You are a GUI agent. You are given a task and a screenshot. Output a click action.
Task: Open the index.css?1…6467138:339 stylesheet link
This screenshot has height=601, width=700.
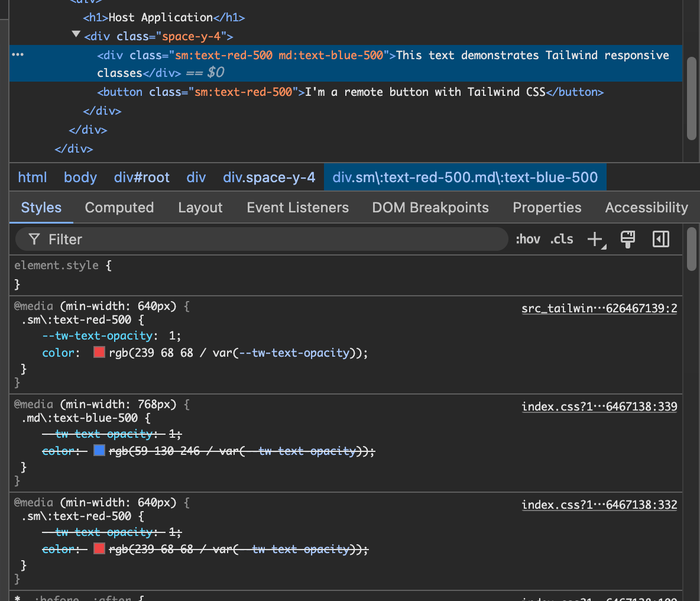(599, 406)
